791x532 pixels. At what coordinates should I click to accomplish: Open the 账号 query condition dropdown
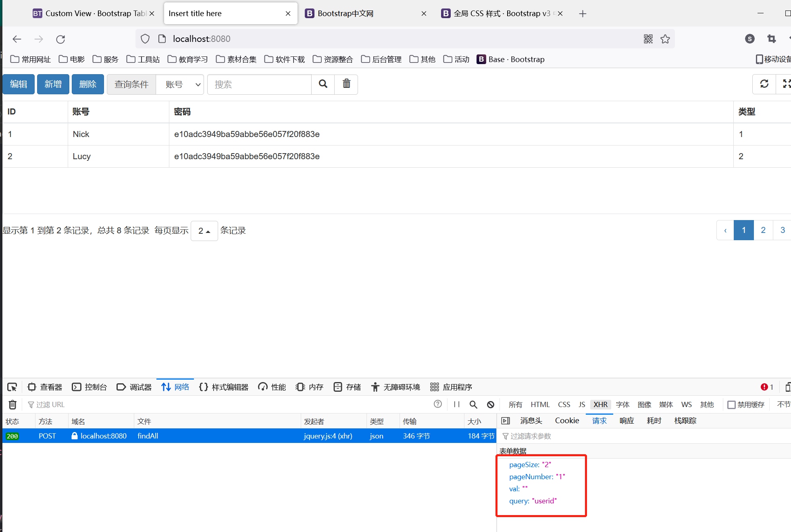180,84
